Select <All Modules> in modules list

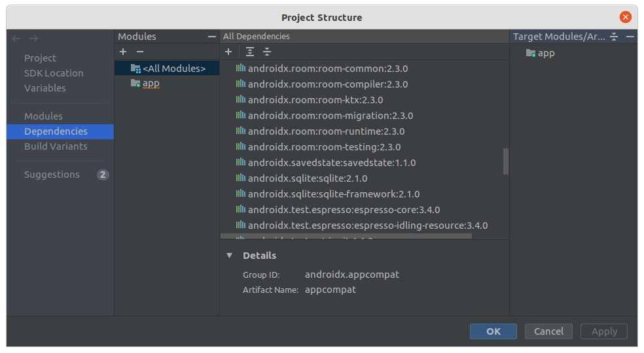pos(167,68)
